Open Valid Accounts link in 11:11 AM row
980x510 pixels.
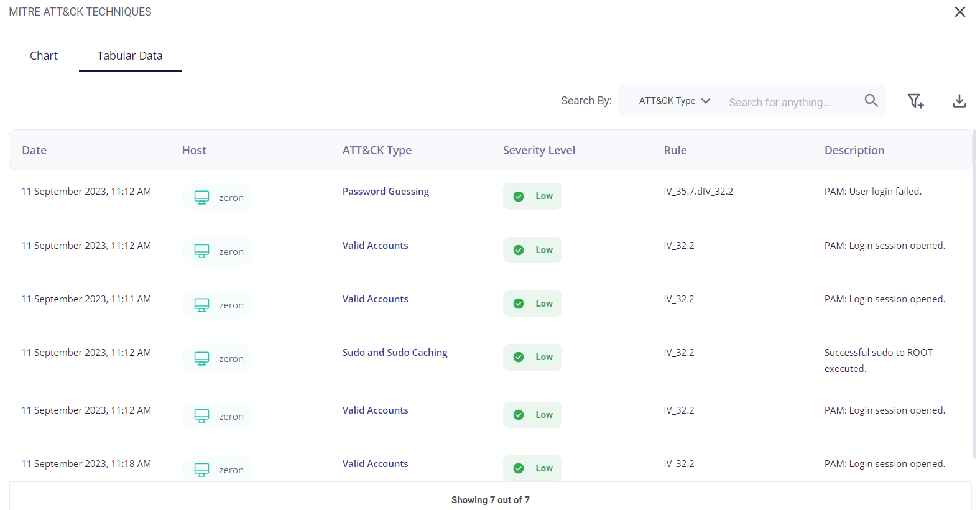[375, 299]
